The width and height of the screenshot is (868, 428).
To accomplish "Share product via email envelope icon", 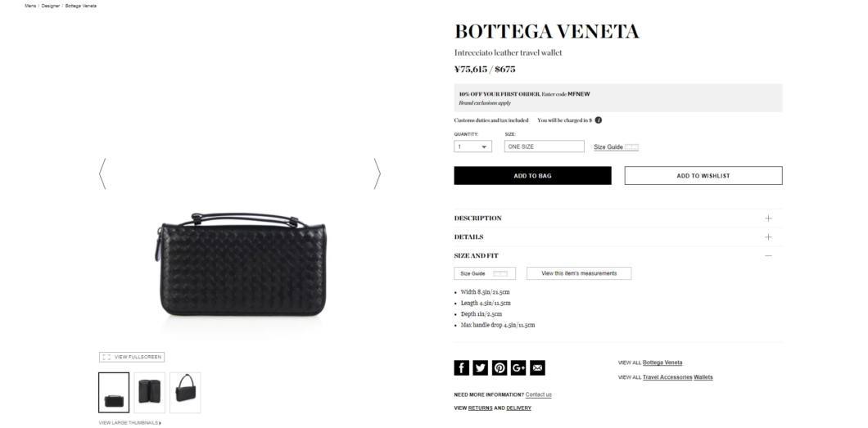I will click(537, 367).
